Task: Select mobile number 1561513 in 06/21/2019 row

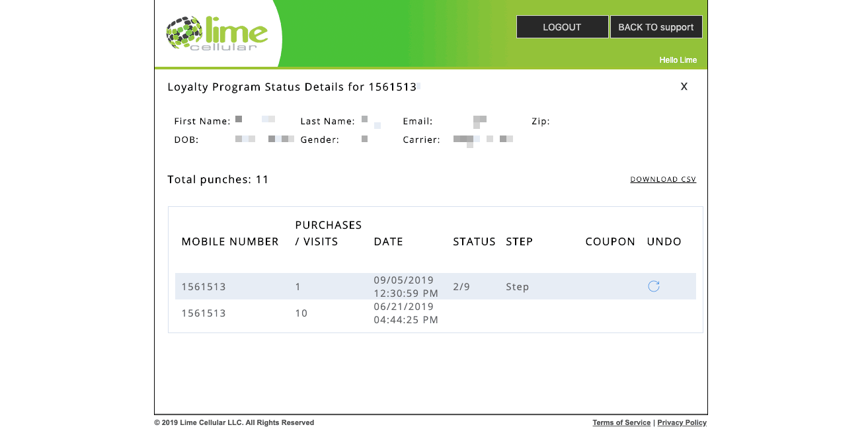Action: pos(204,313)
